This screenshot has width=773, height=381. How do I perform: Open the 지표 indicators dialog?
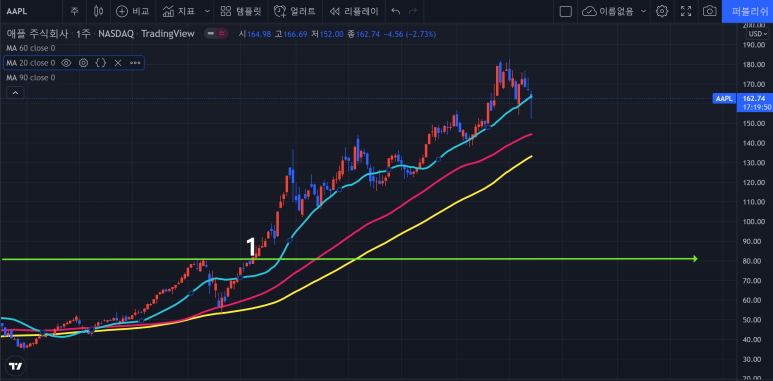point(180,11)
